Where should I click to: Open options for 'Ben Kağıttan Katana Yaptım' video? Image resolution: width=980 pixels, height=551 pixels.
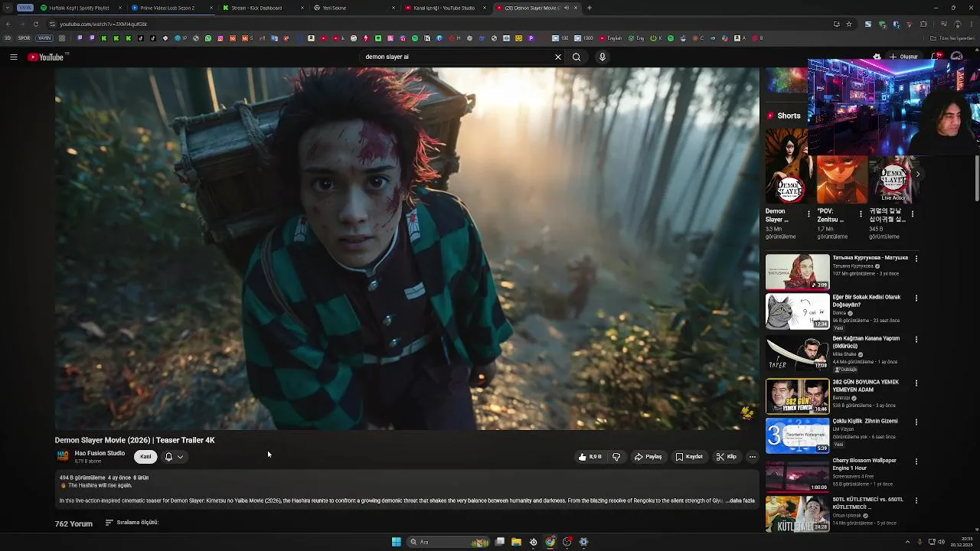916,339
